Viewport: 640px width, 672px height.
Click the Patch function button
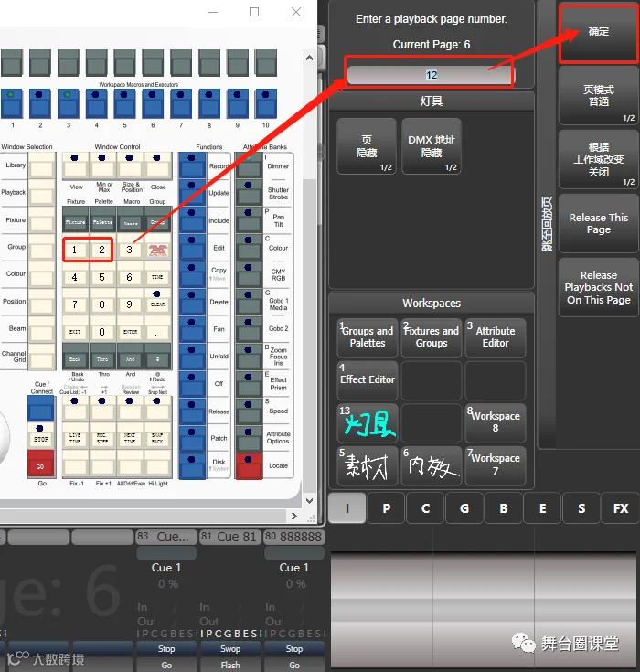(x=192, y=439)
